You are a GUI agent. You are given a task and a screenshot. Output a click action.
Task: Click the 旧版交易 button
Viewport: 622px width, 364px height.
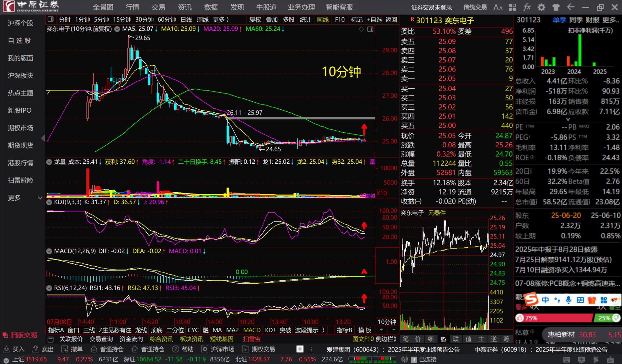coord(20,335)
